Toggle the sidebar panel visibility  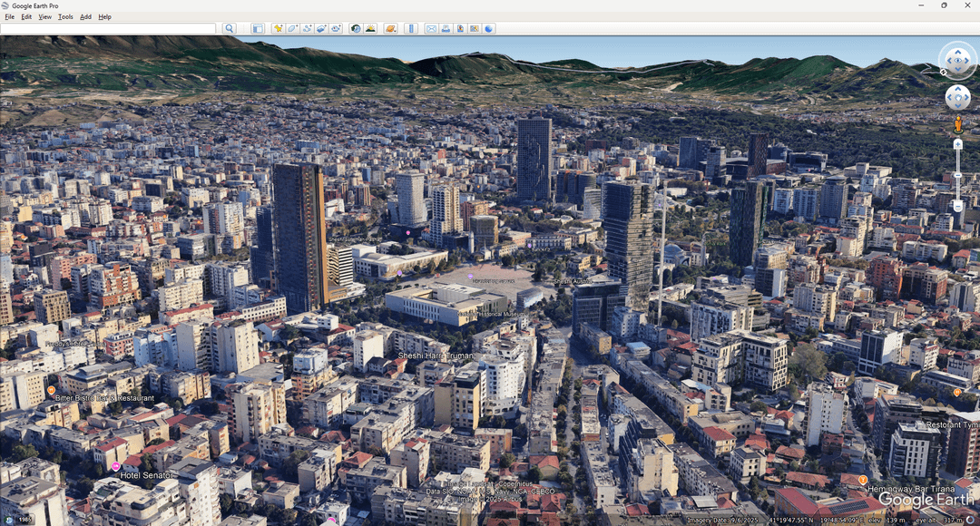258,29
